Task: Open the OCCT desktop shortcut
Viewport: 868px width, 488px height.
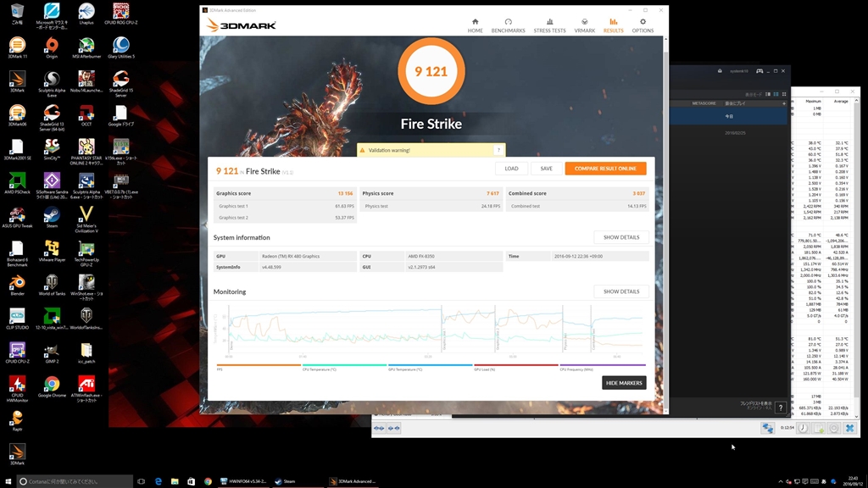Action: tap(86, 115)
